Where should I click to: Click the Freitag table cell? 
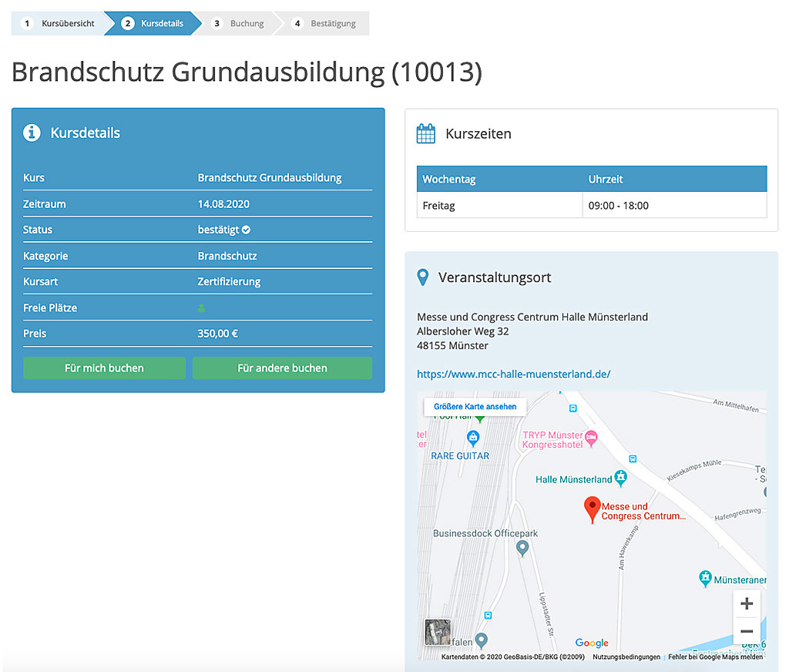(499, 205)
